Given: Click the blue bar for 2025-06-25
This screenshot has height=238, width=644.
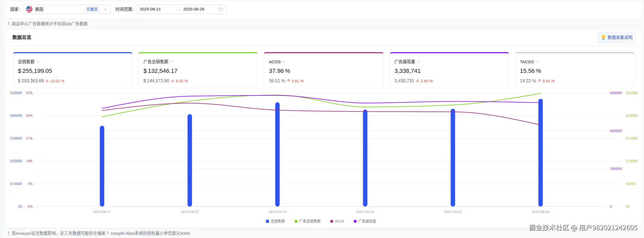Looking at the screenshot, I should [x=453, y=158].
